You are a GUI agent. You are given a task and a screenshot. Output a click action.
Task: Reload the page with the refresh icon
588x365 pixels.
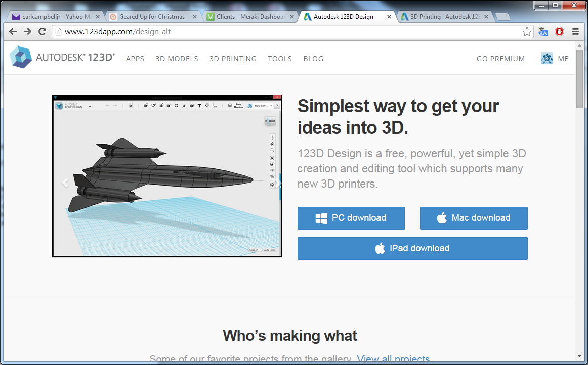(43, 31)
